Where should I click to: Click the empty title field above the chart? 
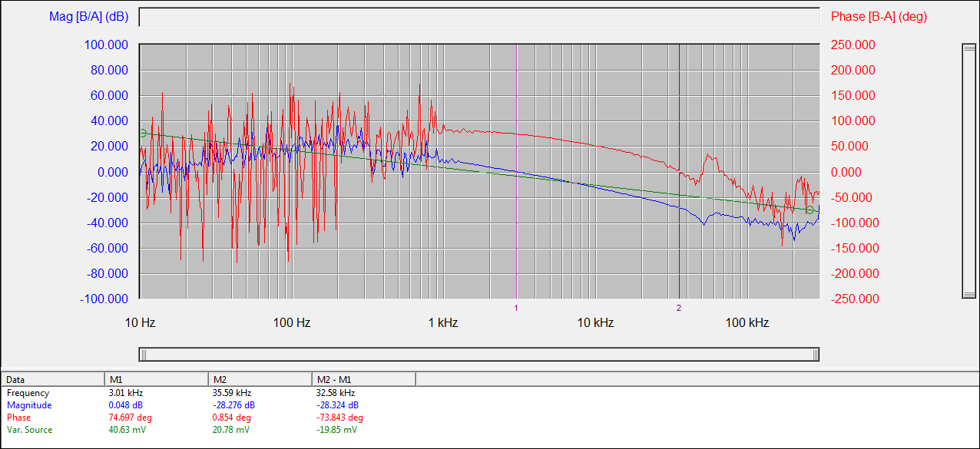pyautogui.click(x=479, y=17)
